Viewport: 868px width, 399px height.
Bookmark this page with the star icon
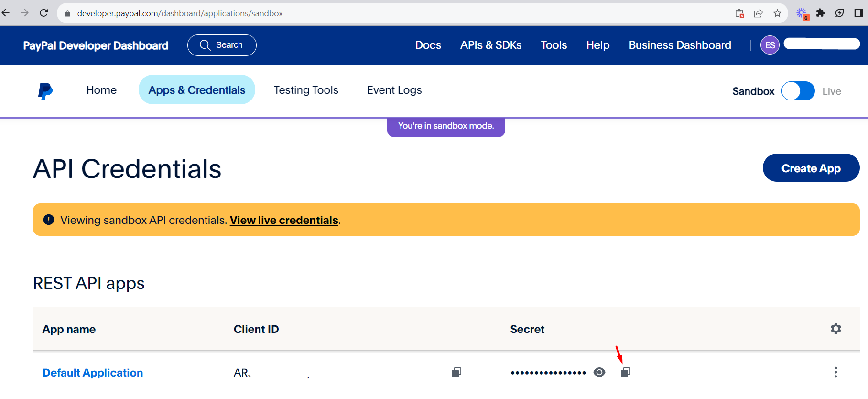pos(777,13)
